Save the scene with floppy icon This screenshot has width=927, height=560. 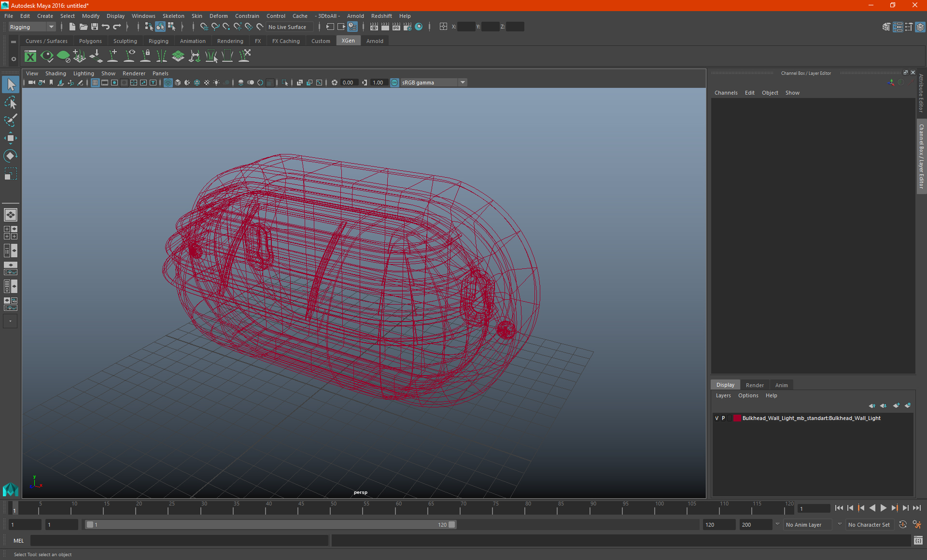point(95,27)
